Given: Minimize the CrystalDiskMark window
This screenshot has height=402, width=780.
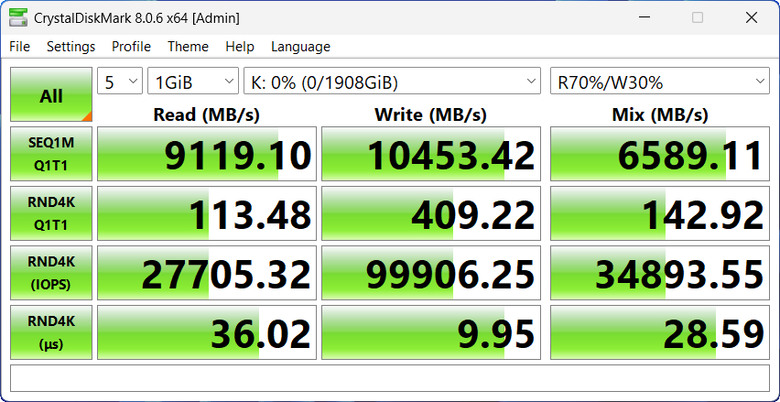Looking at the screenshot, I should 644,18.
